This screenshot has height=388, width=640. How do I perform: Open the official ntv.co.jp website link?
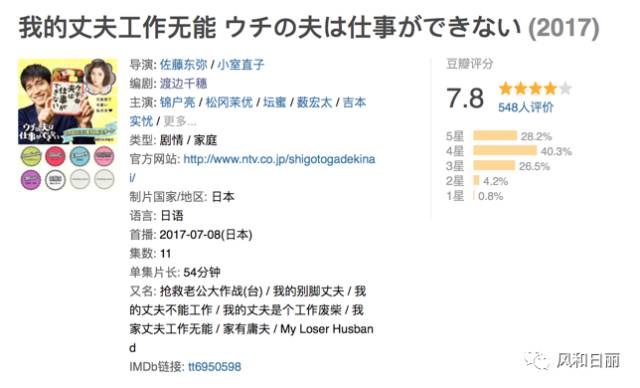click(252, 168)
